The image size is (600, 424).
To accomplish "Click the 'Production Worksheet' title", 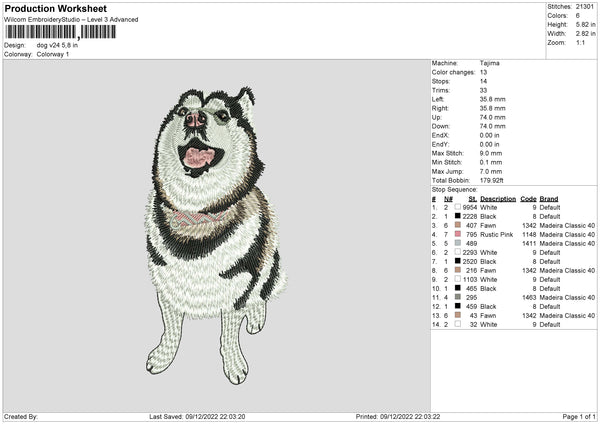I will pyautogui.click(x=55, y=8).
